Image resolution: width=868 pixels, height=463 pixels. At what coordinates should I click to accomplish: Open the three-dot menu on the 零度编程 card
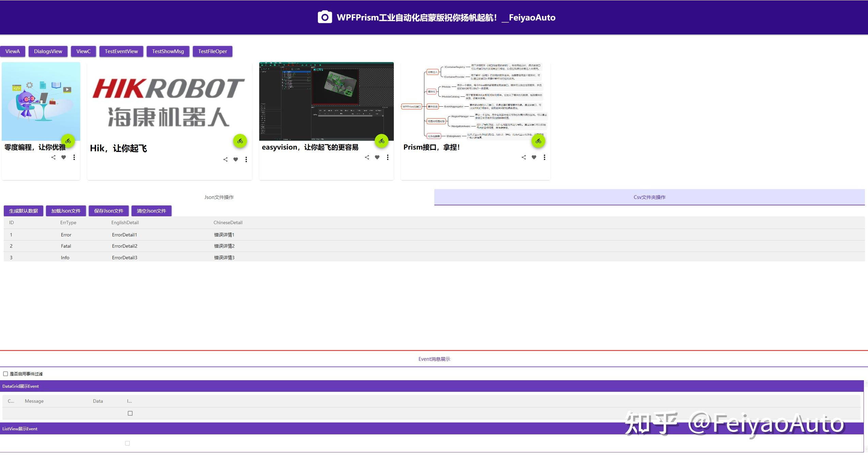74,157
